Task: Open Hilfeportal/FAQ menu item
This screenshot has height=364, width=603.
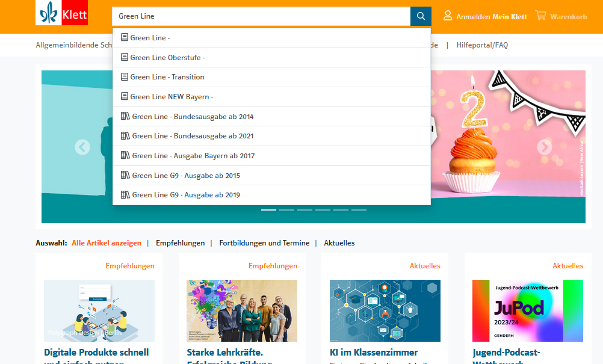Action: [x=482, y=45]
